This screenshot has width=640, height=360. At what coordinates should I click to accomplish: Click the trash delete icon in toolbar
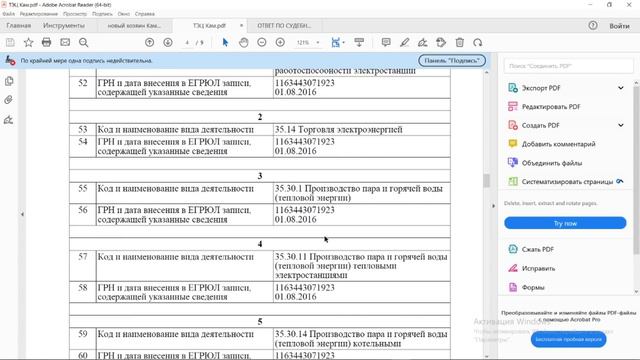tap(460, 42)
